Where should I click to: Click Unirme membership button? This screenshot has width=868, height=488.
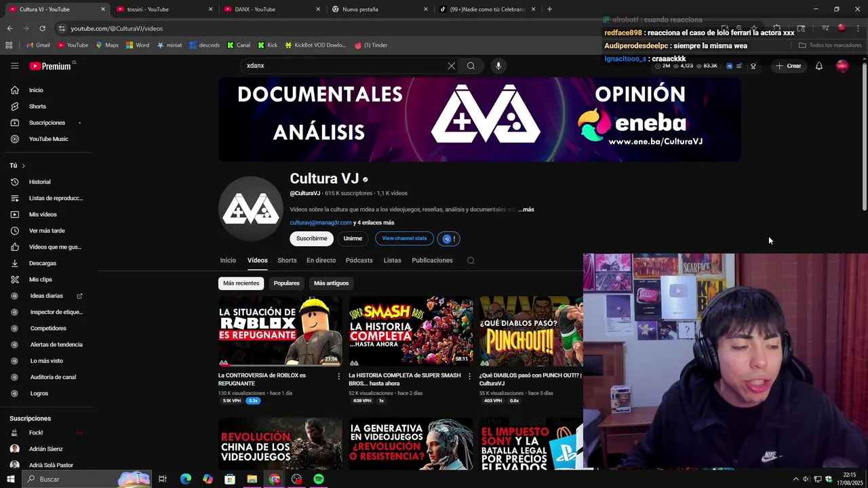pyautogui.click(x=353, y=239)
